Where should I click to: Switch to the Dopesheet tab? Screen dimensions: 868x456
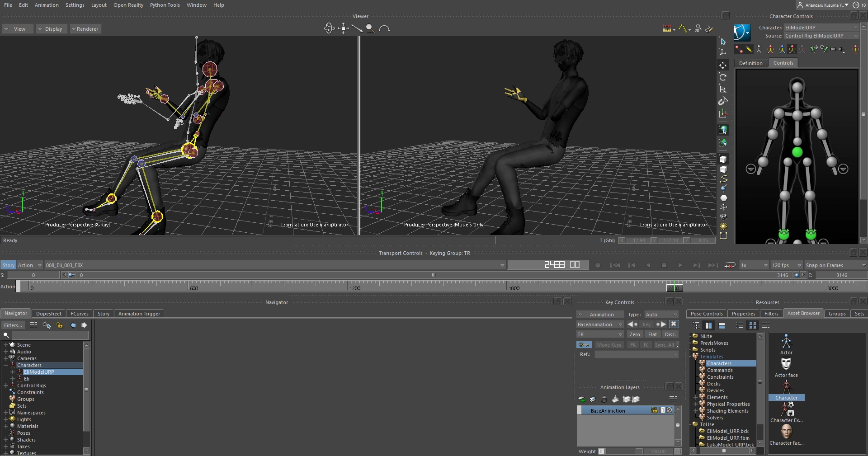(49, 314)
